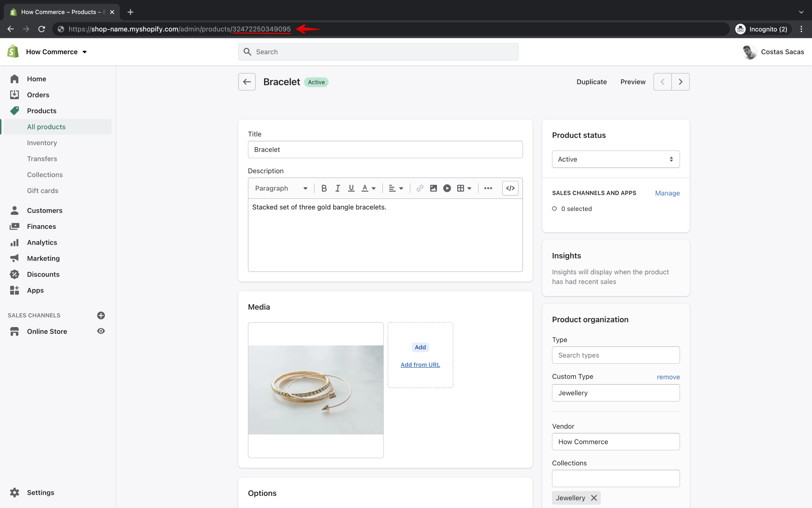Open the insert table menu
This screenshot has width=812, height=508.
464,188
